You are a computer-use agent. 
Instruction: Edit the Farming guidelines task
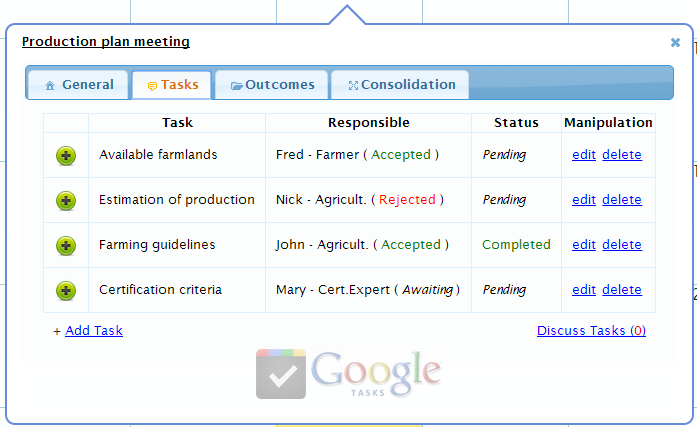[x=584, y=244]
